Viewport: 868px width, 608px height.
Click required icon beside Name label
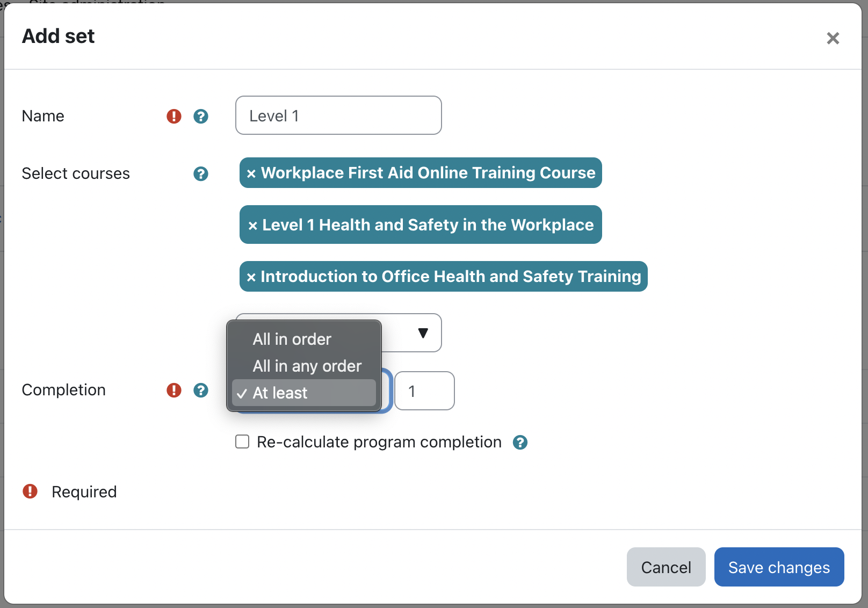point(174,116)
